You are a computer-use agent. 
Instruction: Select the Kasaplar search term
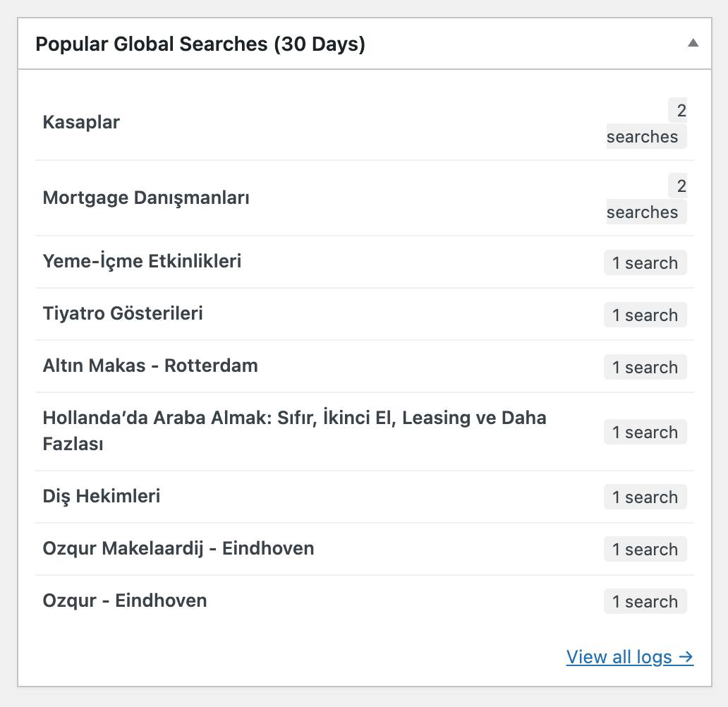(81, 122)
